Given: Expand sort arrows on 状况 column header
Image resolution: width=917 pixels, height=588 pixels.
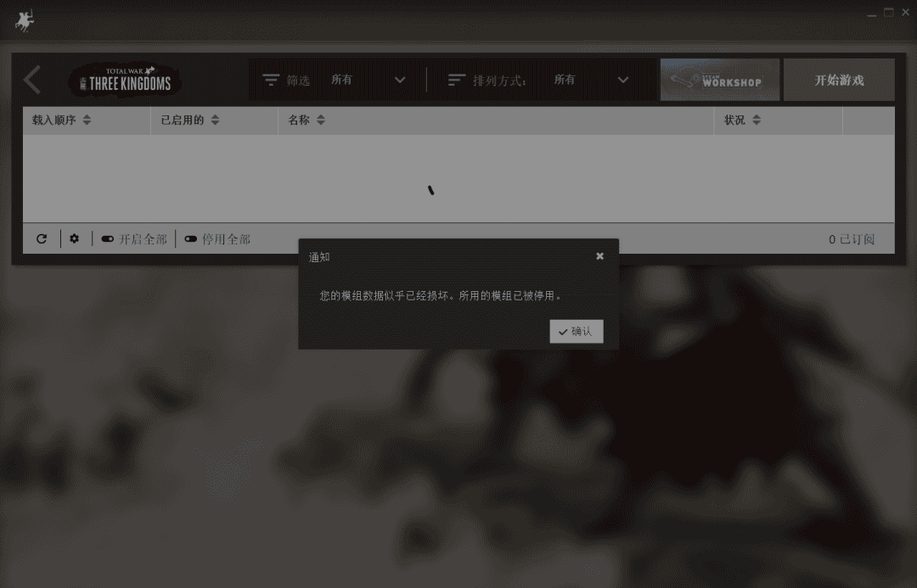Looking at the screenshot, I should 757,120.
